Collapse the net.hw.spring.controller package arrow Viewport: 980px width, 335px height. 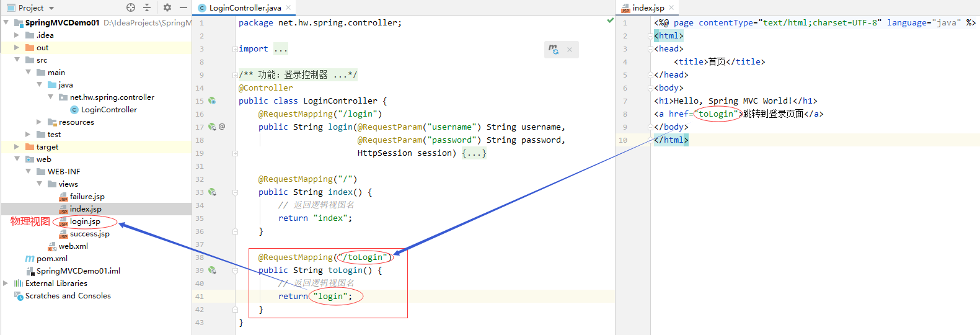[50, 97]
